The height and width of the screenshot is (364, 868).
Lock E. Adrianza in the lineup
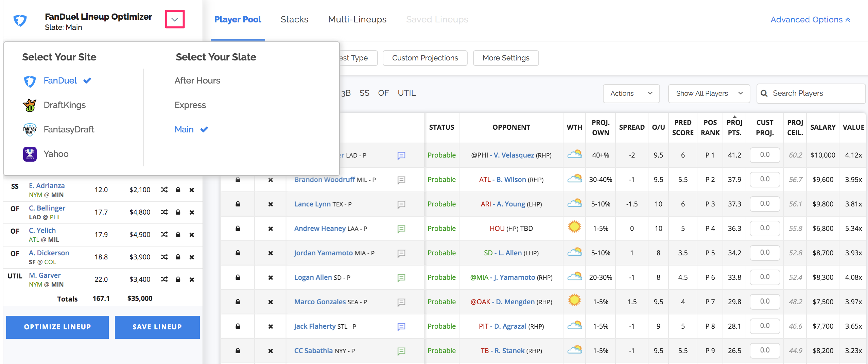tap(178, 190)
